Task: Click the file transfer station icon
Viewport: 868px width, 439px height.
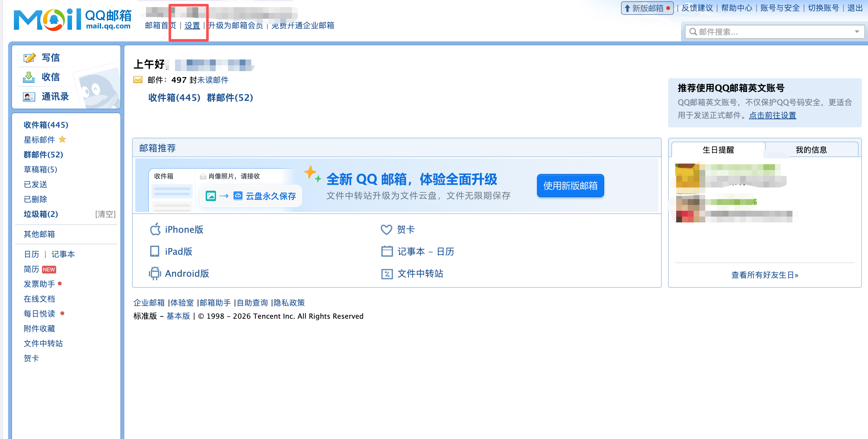Action: [x=387, y=274]
